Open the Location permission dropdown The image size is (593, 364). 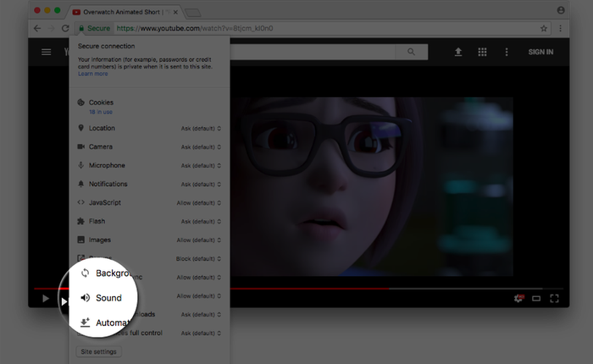(x=201, y=129)
